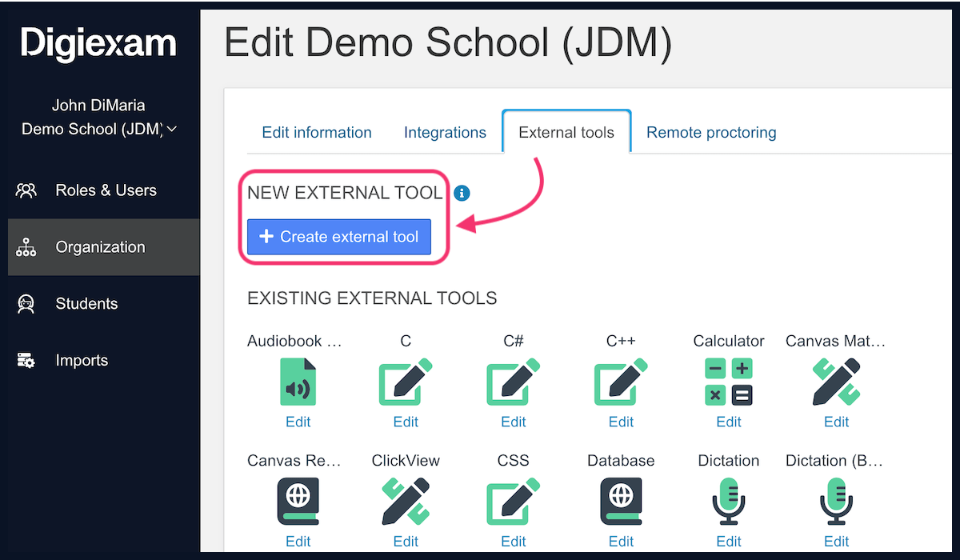Click the Database globe icon
This screenshot has width=960, height=560.
pos(621,502)
